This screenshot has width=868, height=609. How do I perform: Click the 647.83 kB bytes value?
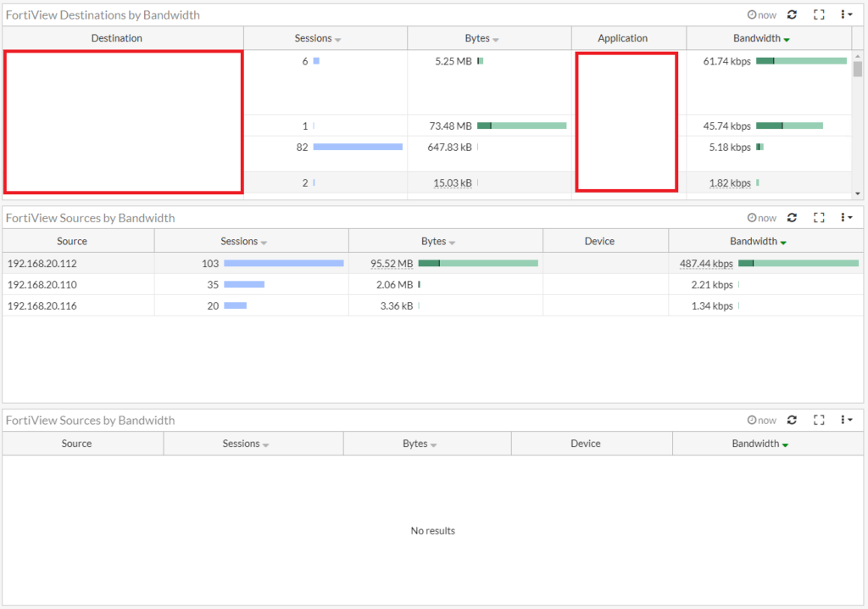point(449,147)
